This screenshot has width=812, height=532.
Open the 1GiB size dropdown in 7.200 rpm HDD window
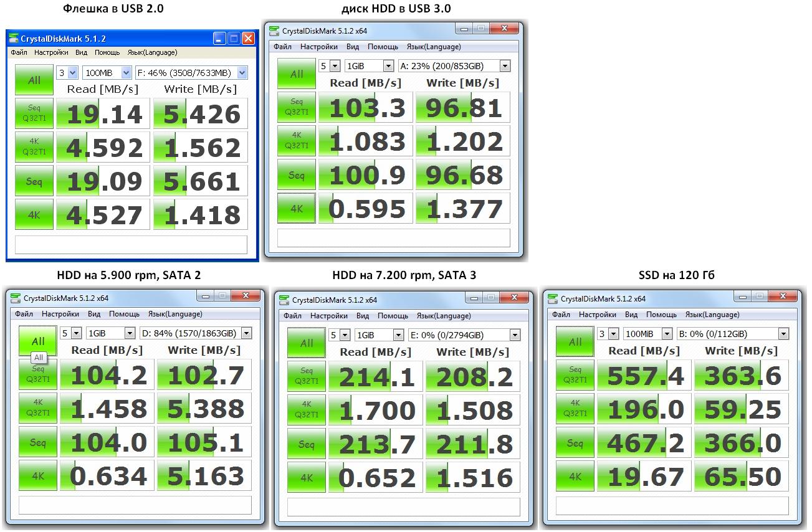[380, 335]
